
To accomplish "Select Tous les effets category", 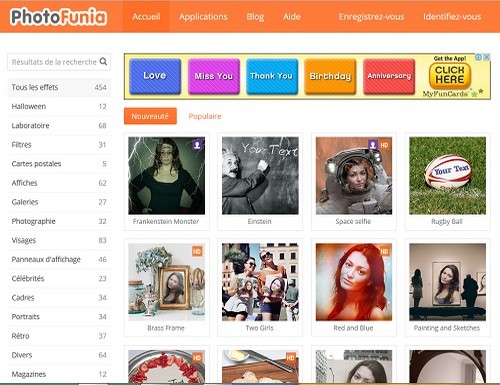I will [x=59, y=87].
